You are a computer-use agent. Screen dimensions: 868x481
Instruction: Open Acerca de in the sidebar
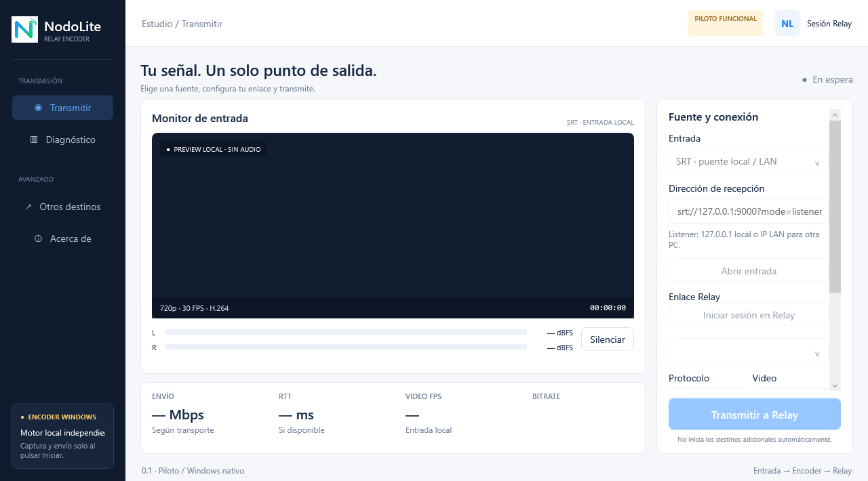point(62,238)
